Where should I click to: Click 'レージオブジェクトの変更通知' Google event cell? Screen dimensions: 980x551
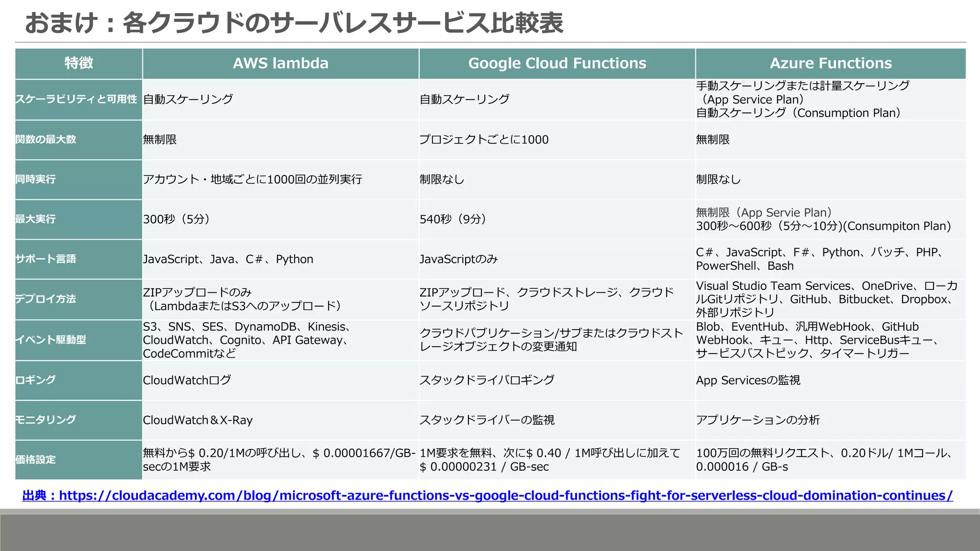tap(557, 340)
